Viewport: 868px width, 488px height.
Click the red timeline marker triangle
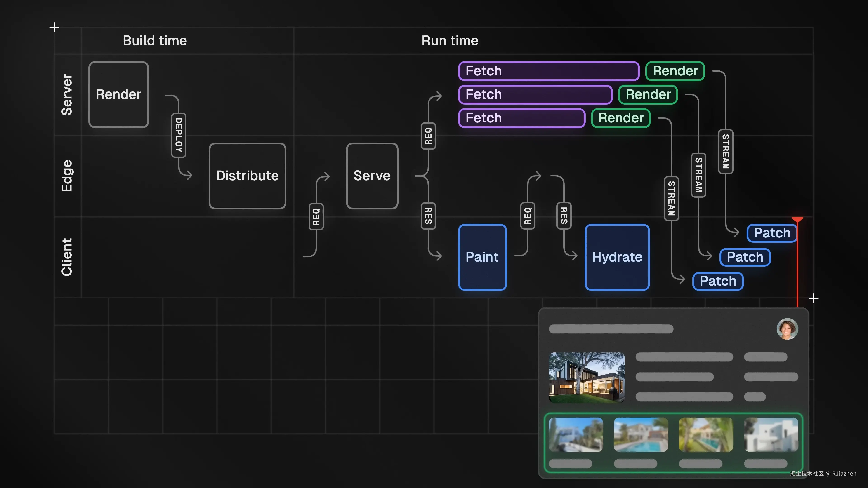797,220
